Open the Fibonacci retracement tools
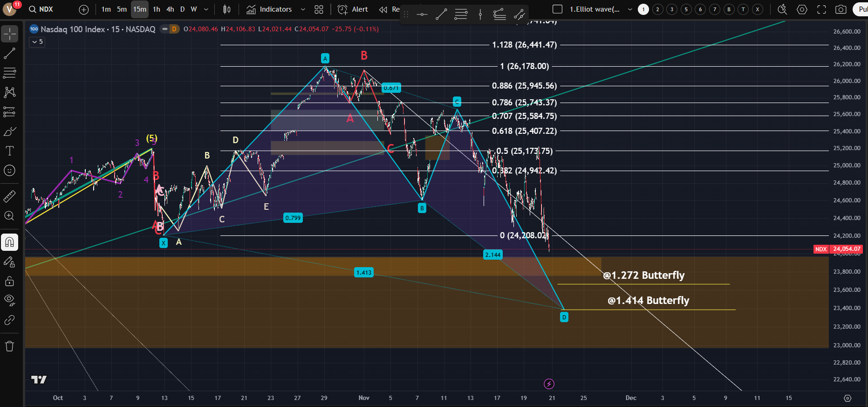The width and height of the screenshot is (868, 407). tap(9, 73)
